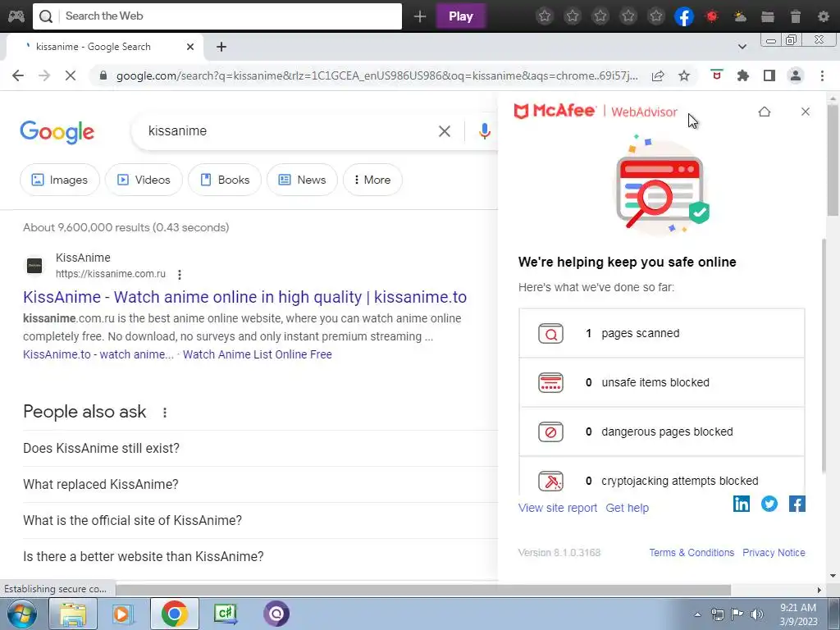Share via Facebook icon in WebAdvisor
The width and height of the screenshot is (840, 630).
pos(797,504)
